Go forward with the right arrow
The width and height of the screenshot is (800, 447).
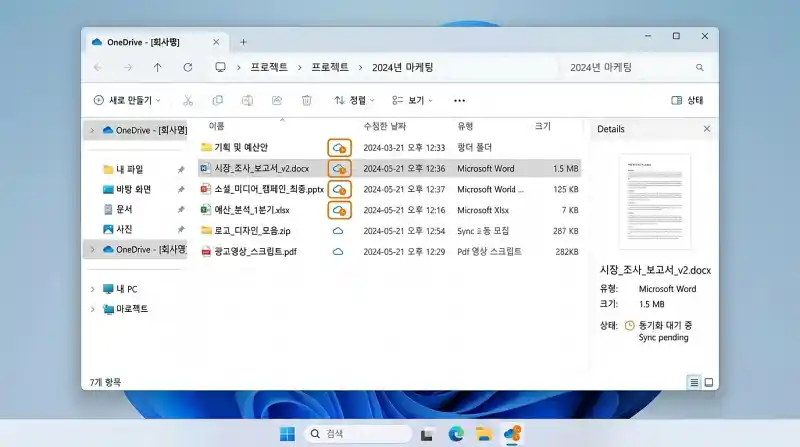pos(128,67)
